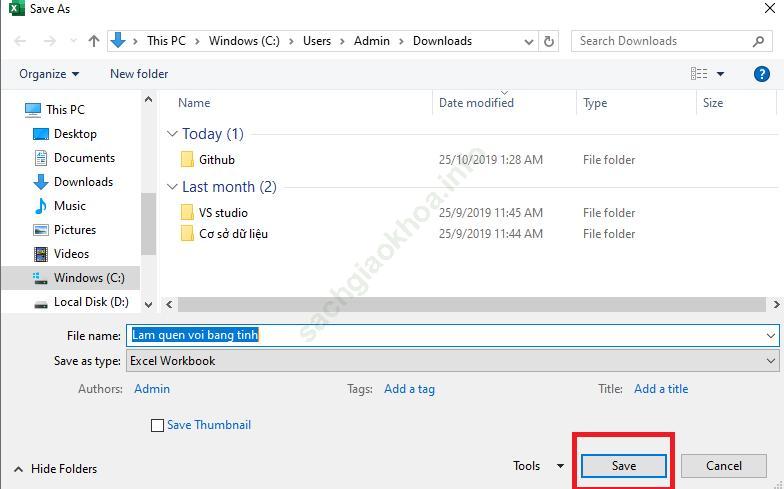The width and height of the screenshot is (784, 489).
Task: Collapse the Today (1) group
Action: click(x=172, y=134)
